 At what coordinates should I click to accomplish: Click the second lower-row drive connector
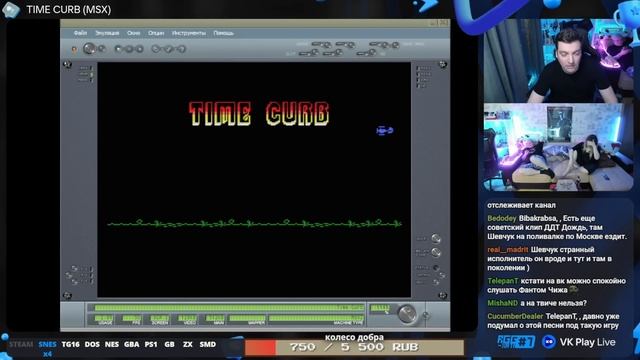click(333, 53)
